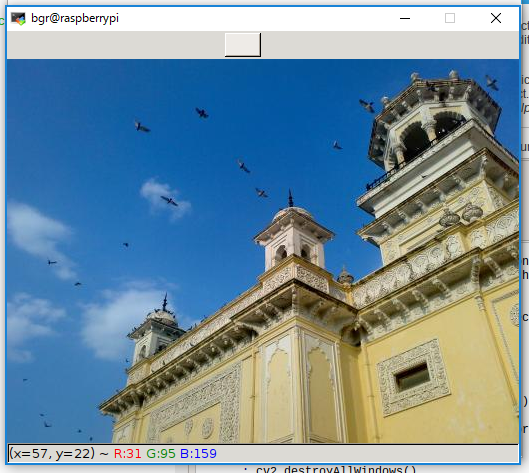Minimize the bgr@raspberrypi window
529x473 pixels.
405,18
